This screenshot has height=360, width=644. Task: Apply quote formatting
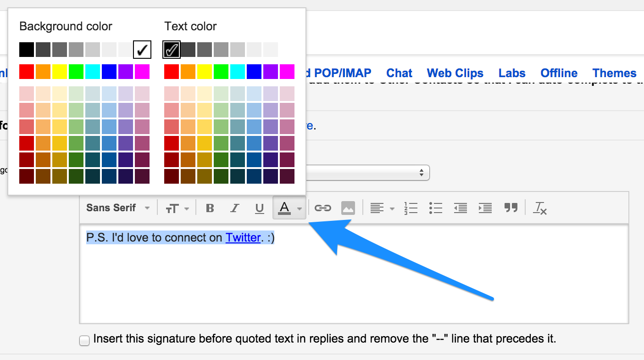pyautogui.click(x=511, y=208)
